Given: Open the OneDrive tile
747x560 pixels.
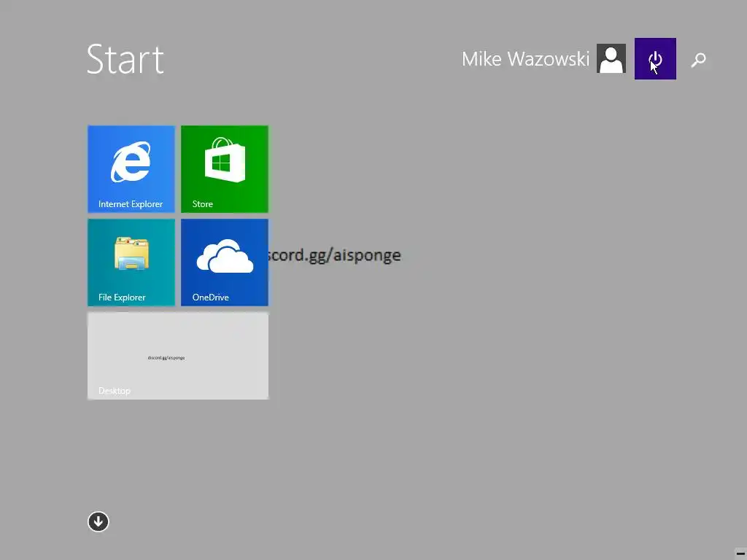Looking at the screenshot, I should point(225,262).
